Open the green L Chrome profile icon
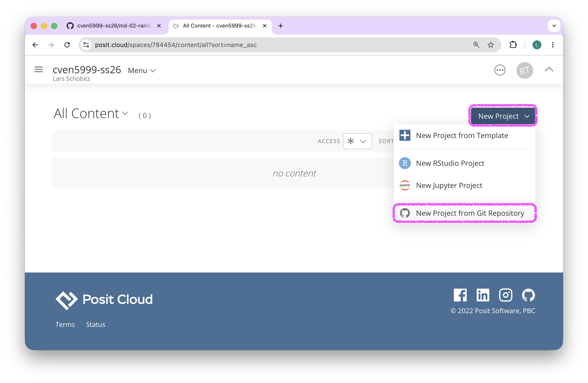The height and width of the screenshot is (383, 588). coord(537,45)
